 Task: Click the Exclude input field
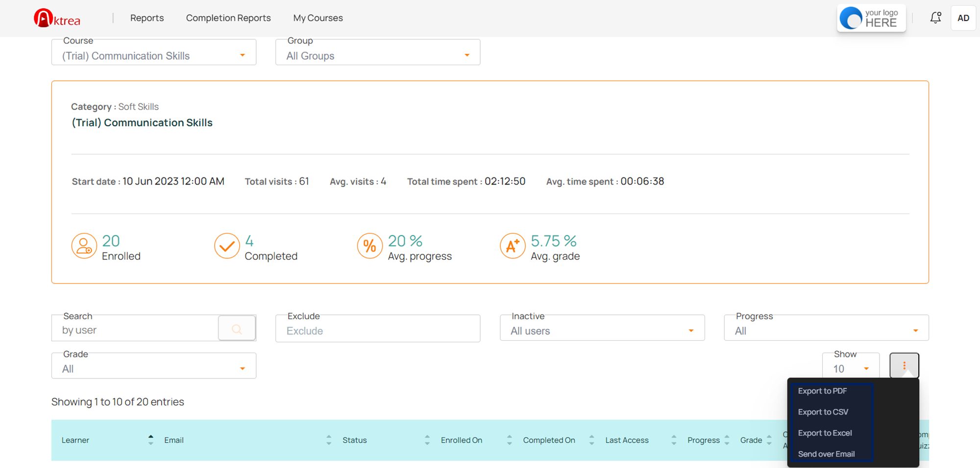pyautogui.click(x=378, y=328)
